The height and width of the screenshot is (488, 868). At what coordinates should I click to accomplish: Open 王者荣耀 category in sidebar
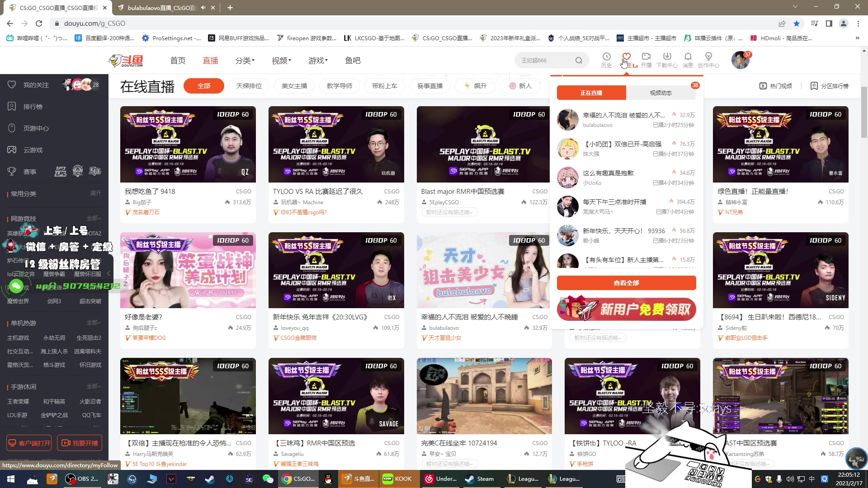(18, 402)
